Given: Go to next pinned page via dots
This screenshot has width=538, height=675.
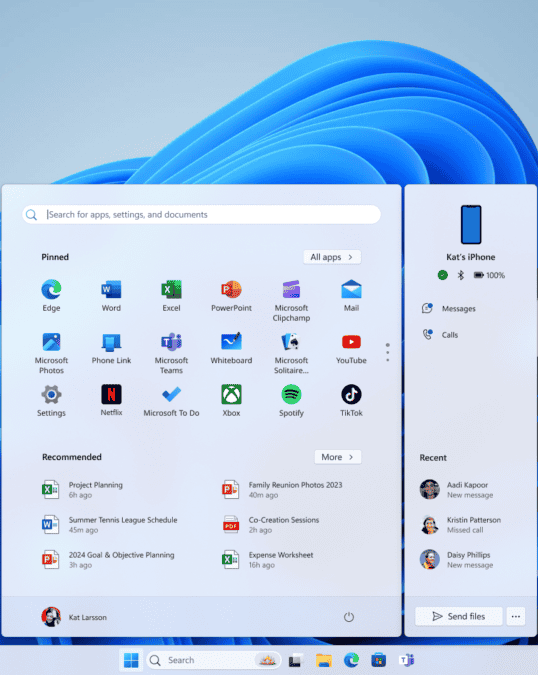Looking at the screenshot, I should (388, 352).
